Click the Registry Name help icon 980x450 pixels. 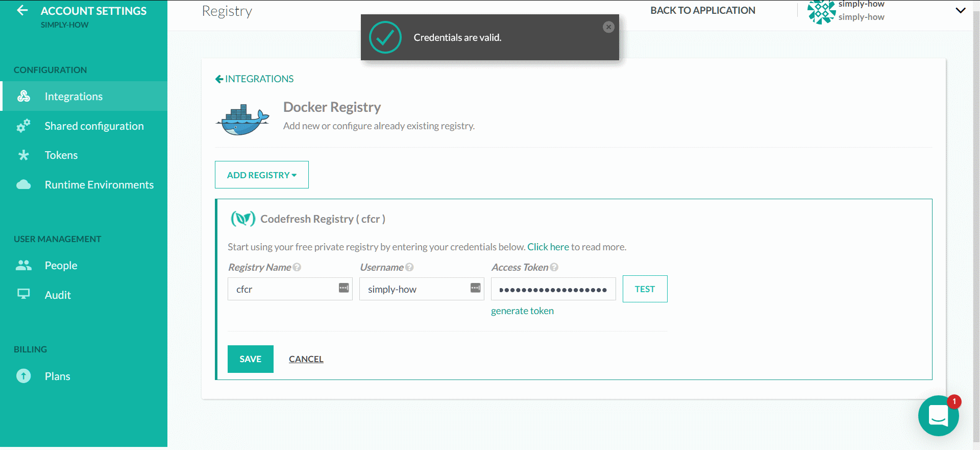tap(297, 267)
